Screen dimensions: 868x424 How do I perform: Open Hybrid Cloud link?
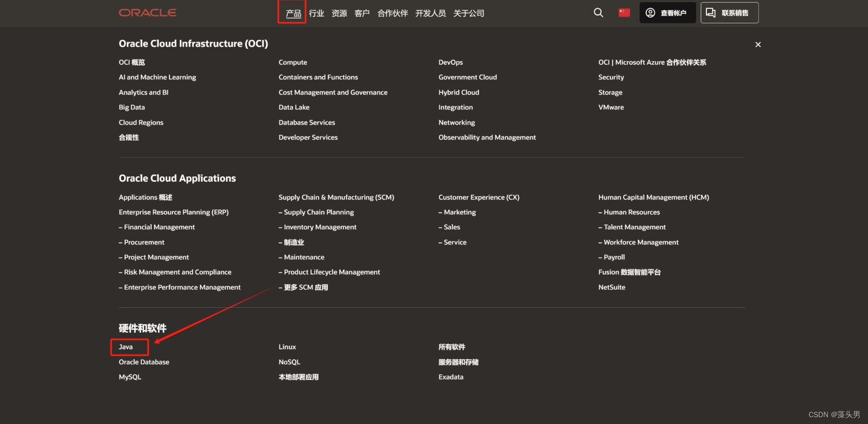point(459,92)
